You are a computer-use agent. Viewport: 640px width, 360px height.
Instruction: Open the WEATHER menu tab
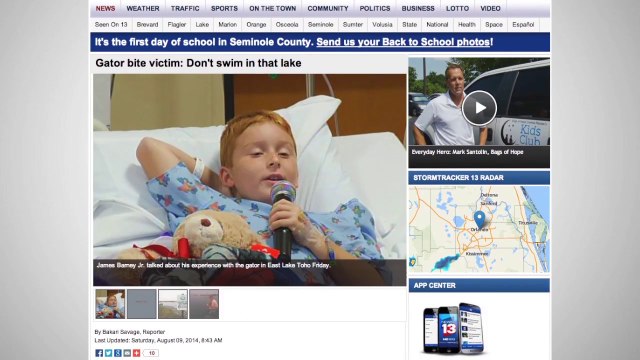tap(143, 9)
